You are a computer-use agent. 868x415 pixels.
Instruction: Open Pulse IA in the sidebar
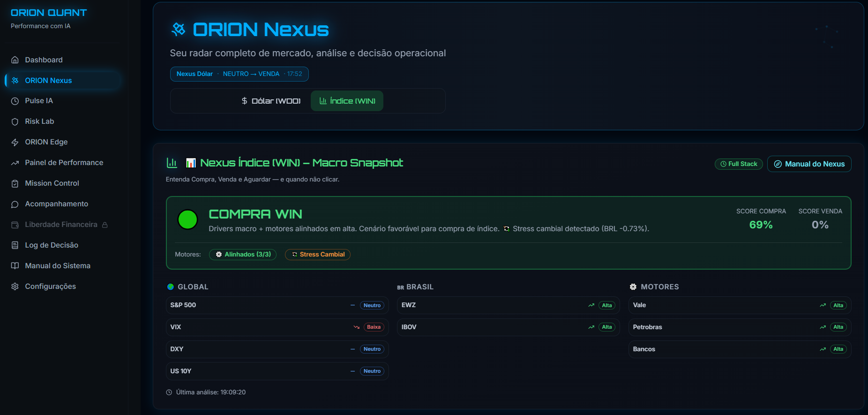(63, 101)
